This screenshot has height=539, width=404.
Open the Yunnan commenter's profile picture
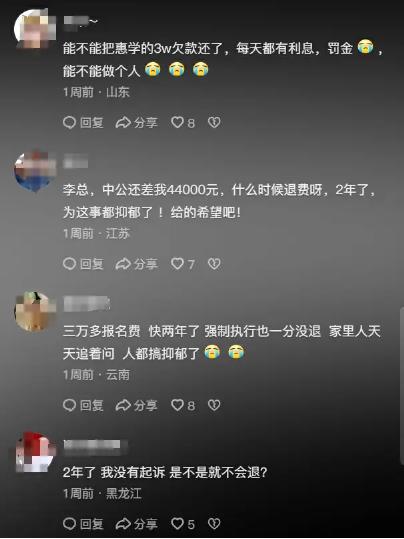click(x=35, y=312)
